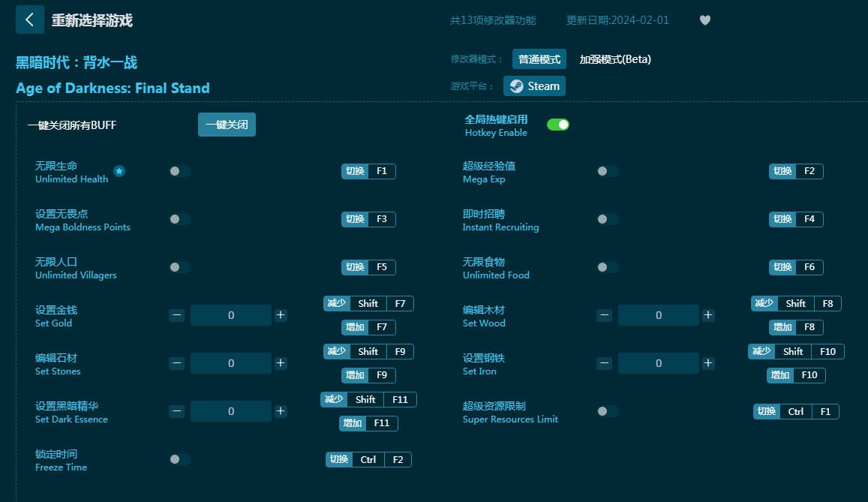Screen dimensions: 868x502
Task: Click the Set Gold value field
Action: pyautogui.click(x=231, y=315)
